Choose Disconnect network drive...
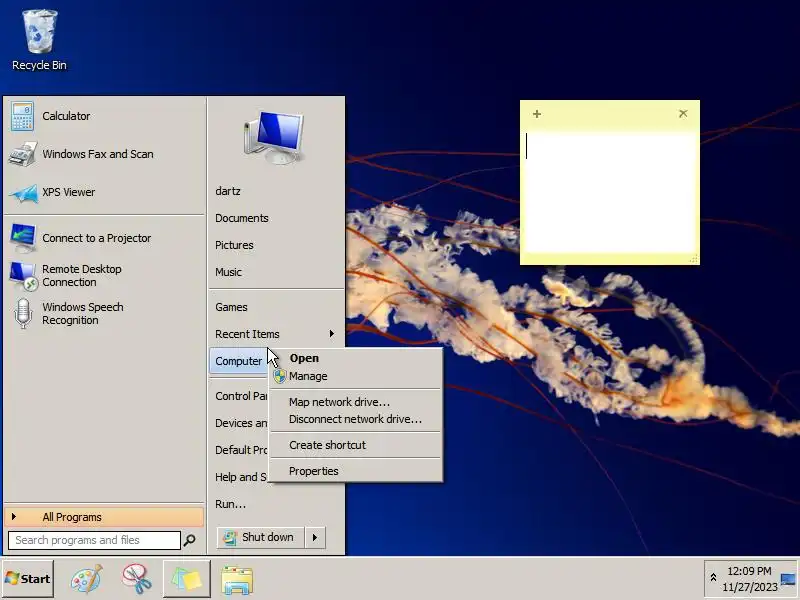Image resolution: width=800 pixels, height=600 pixels. 356,419
